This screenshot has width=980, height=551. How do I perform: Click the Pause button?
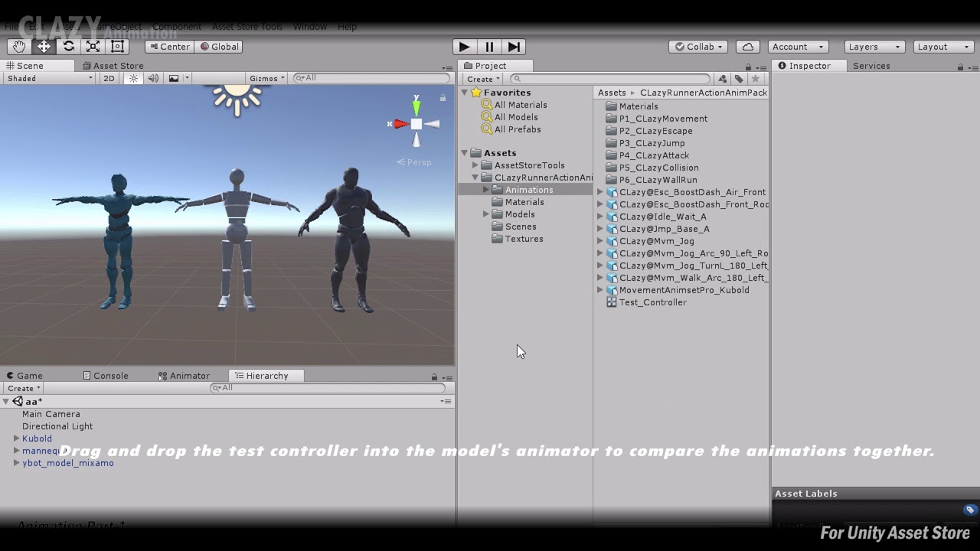tap(489, 47)
